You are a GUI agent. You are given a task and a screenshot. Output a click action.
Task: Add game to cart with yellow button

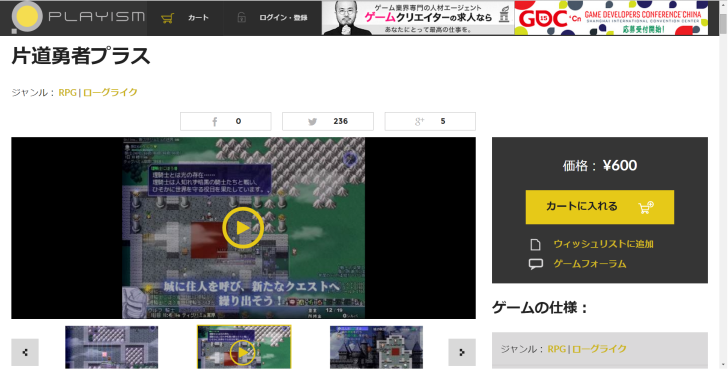coord(599,207)
